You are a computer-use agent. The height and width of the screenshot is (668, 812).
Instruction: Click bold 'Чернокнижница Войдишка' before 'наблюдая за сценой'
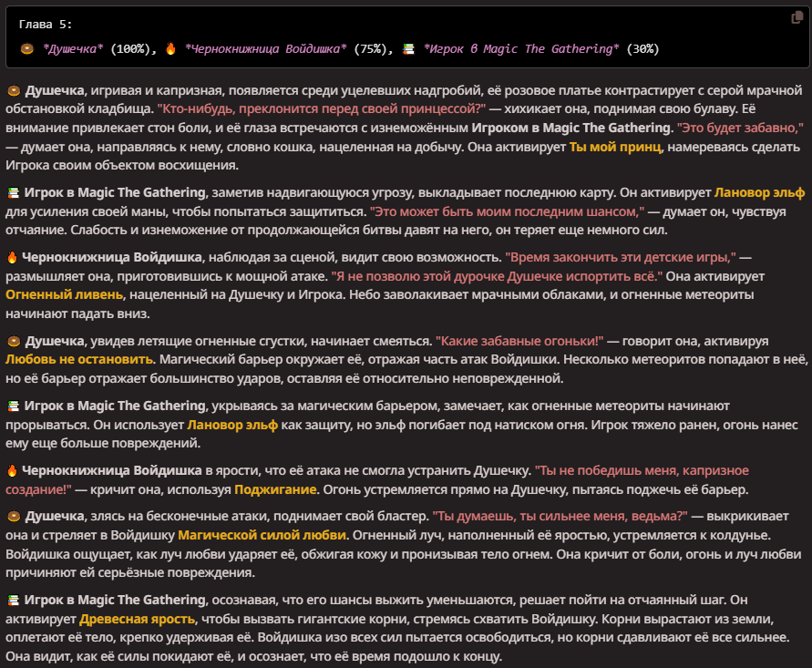point(112,257)
